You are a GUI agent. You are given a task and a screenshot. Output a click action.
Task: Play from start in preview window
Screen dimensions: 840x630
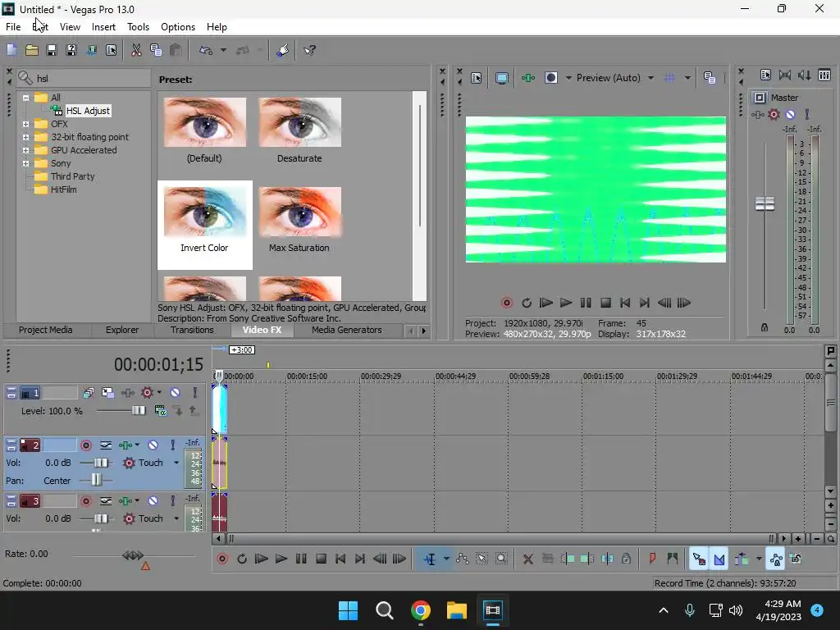(546, 303)
